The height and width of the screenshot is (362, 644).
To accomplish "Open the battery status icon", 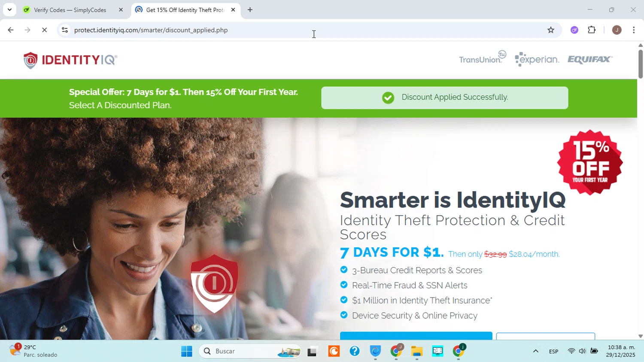I will point(594,351).
